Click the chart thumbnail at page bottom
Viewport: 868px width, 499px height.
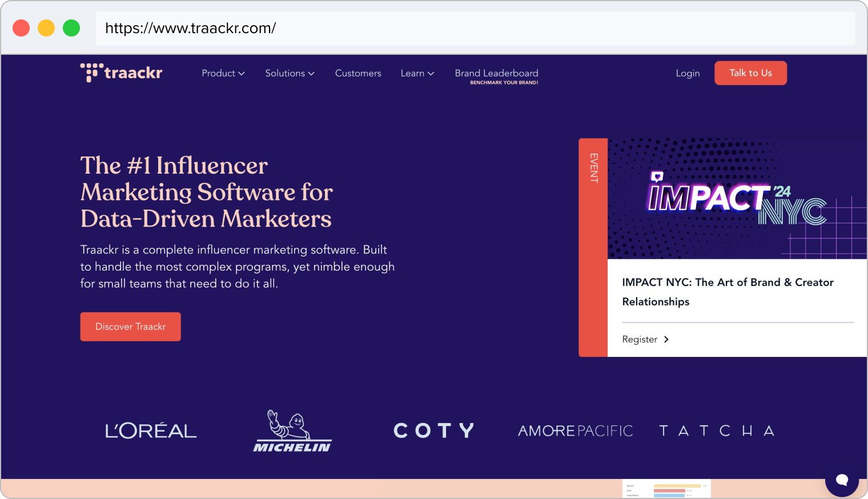[666, 489]
